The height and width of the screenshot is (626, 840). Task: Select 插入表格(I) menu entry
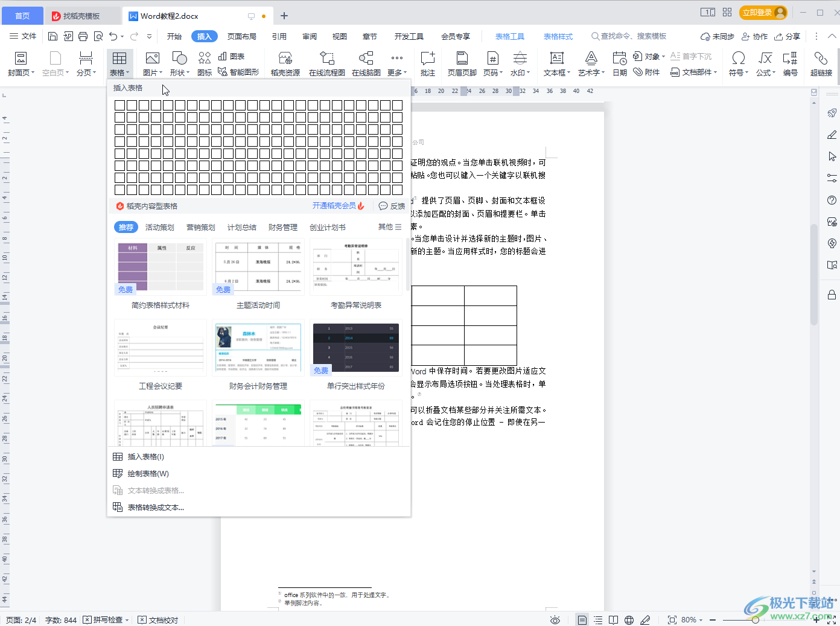259,457
